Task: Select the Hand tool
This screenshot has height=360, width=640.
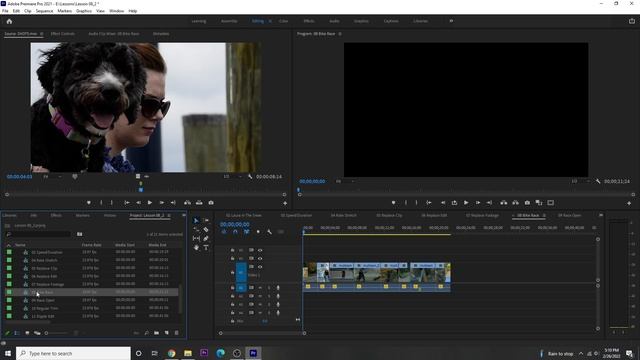Action: pos(196,247)
